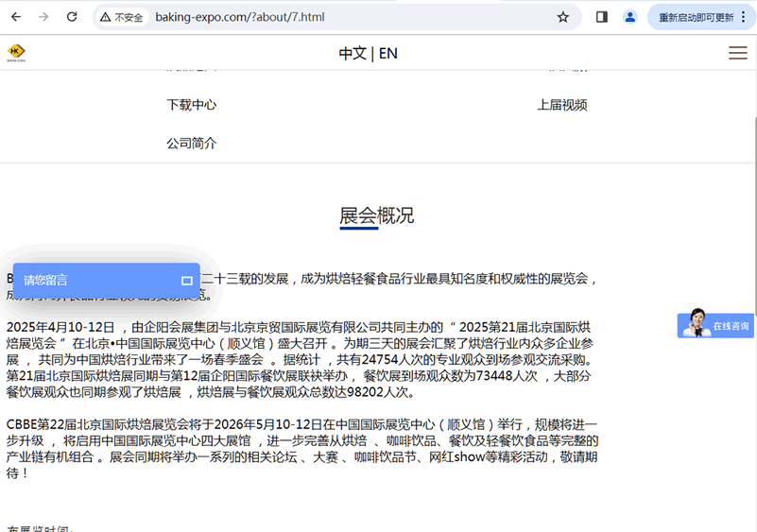Viewport: 757px width, 532px height.
Task: Open the 下载中心 menu item
Action: pos(191,105)
